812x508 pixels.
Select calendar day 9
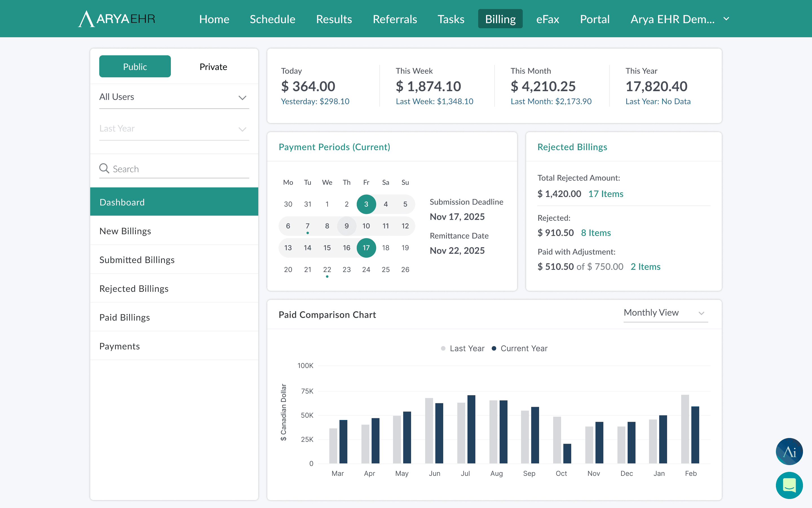pos(347,226)
